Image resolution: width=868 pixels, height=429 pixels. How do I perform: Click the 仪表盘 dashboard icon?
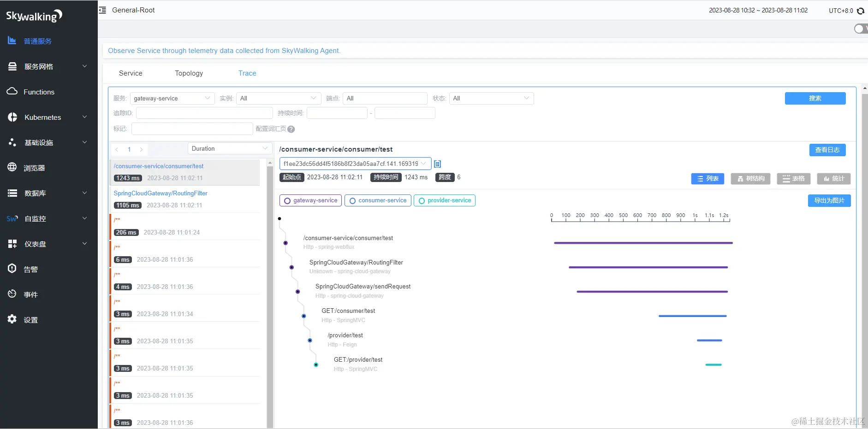[12, 244]
